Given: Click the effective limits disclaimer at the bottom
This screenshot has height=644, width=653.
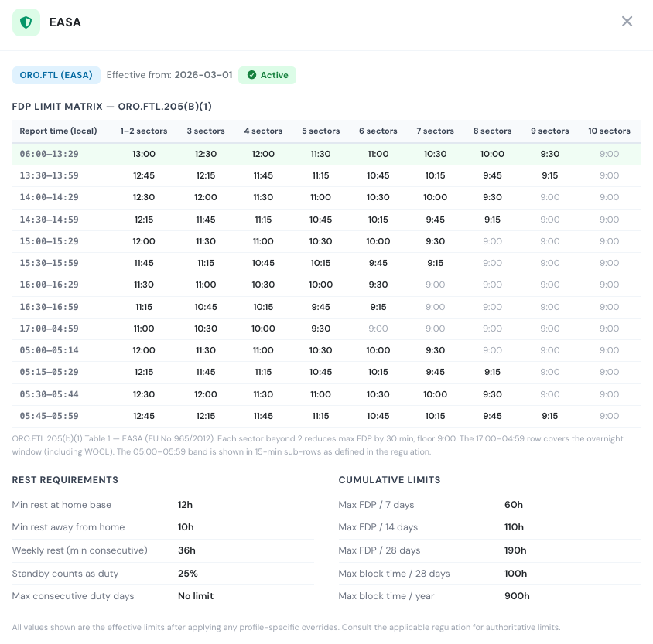Looking at the screenshot, I should 286,627.
